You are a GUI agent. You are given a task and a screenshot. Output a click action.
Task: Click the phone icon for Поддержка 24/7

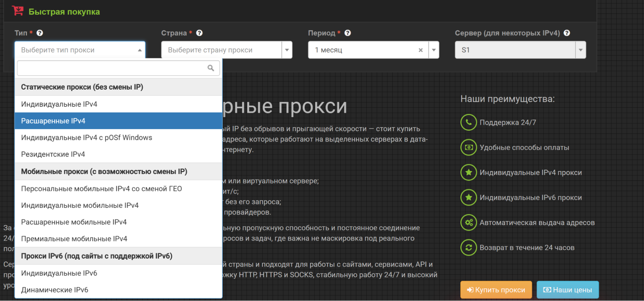[x=468, y=123]
